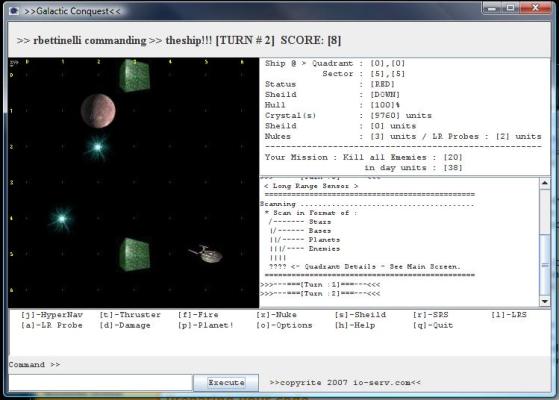The width and height of the screenshot is (559, 400).
Task: Select the starship Enterprise in the sector map
Action: point(206,254)
